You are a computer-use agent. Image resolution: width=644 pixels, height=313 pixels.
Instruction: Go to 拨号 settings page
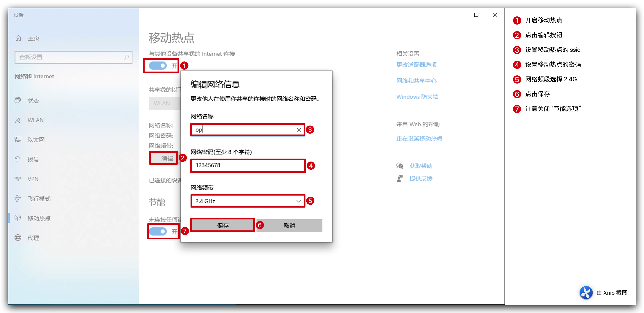33,159
